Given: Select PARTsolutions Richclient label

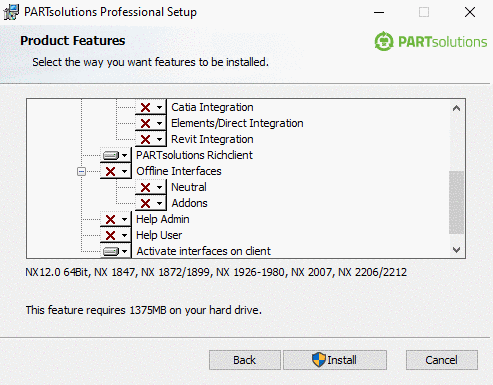Looking at the screenshot, I should [194, 155].
